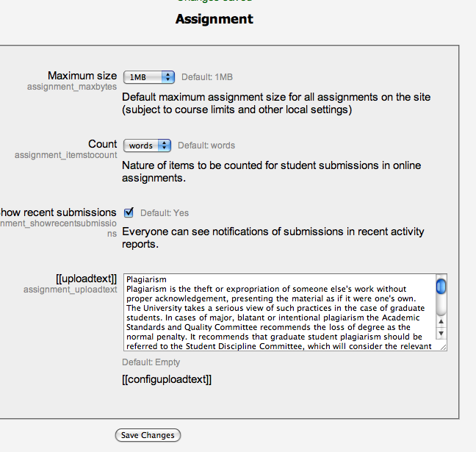Click the '[[configuploadtext]]' description
Screen dimensions: 476x452
[167, 379]
